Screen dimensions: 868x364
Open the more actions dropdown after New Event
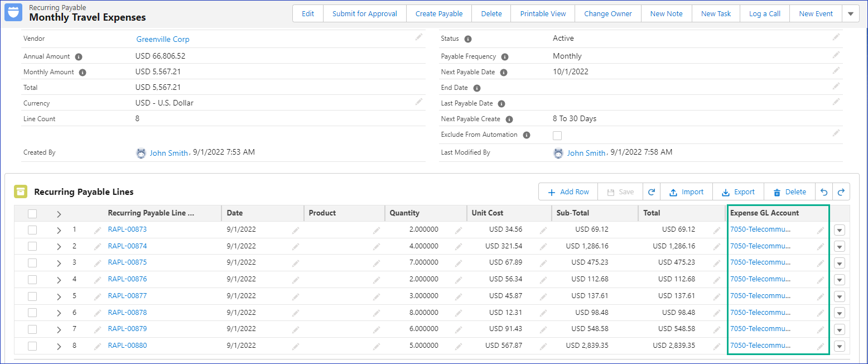(x=850, y=14)
